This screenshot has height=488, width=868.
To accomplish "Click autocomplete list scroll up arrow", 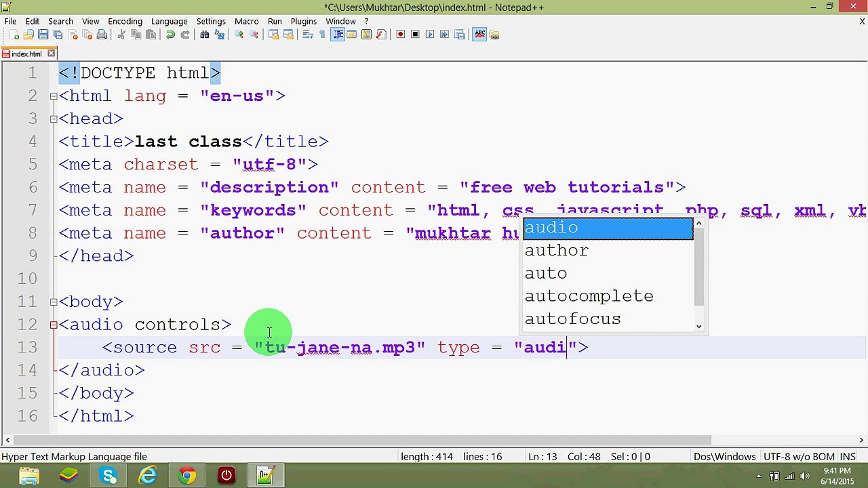I will [x=699, y=223].
